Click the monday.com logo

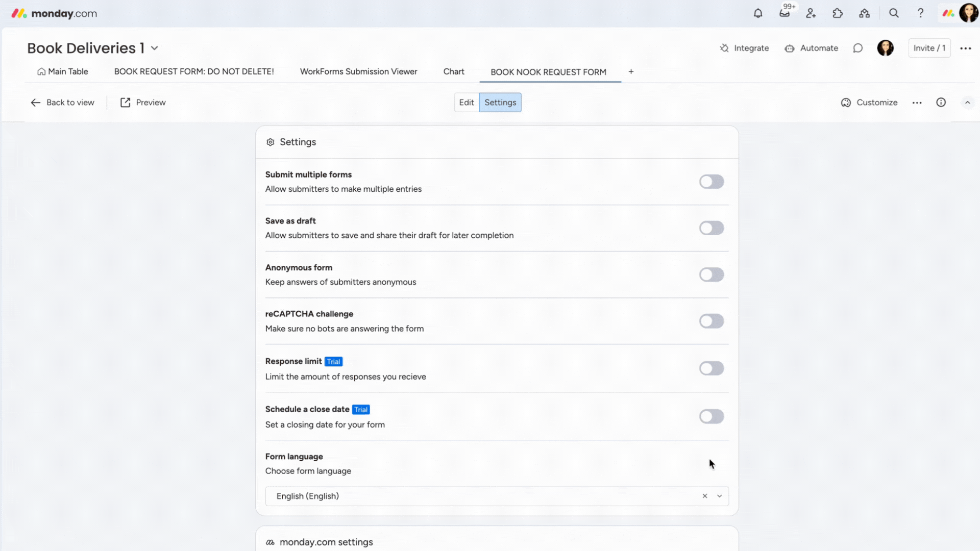(x=54, y=13)
